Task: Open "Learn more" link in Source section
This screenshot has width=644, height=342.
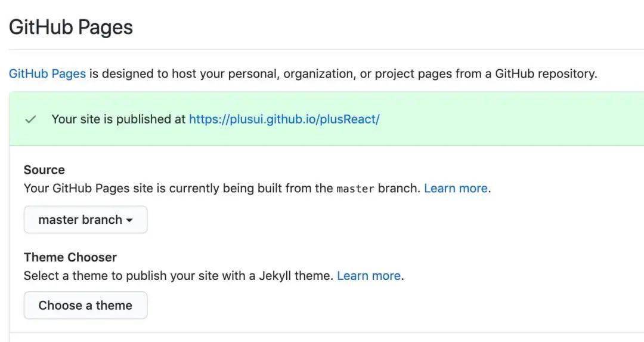Action: [456, 189]
